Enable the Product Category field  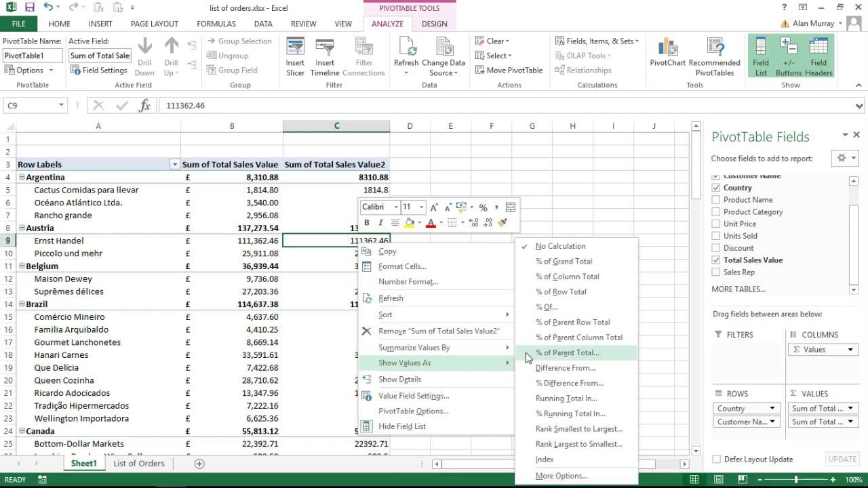click(717, 211)
